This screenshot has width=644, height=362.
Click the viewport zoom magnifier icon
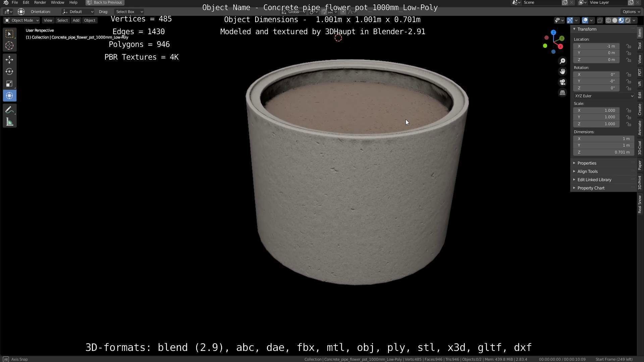pos(562,61)
